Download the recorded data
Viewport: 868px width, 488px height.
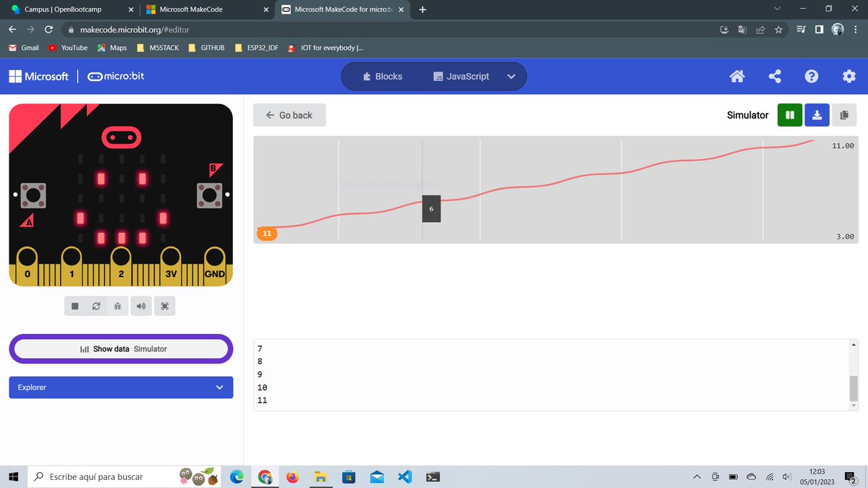click(x=817, y=115)
